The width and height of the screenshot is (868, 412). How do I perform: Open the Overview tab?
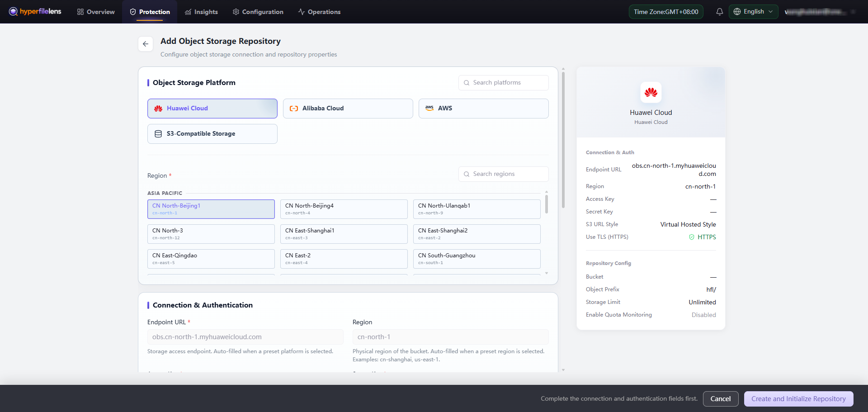(x=96, y=12)
